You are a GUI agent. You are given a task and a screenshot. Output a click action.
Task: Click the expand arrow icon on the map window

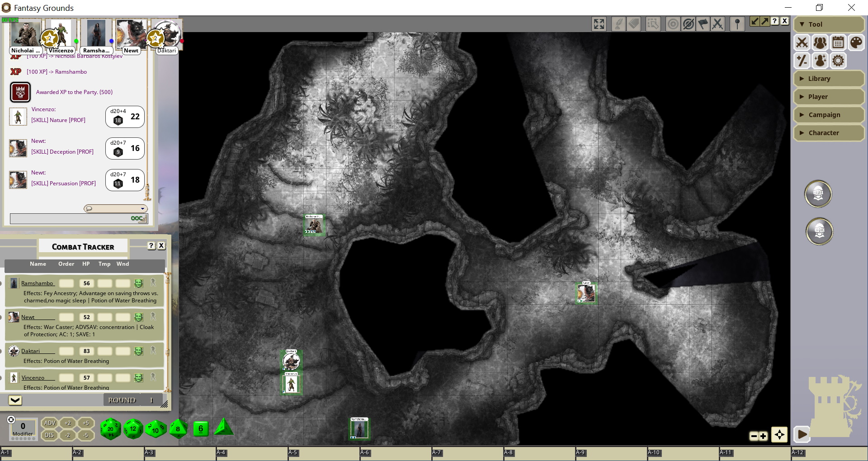coord(764,21)
